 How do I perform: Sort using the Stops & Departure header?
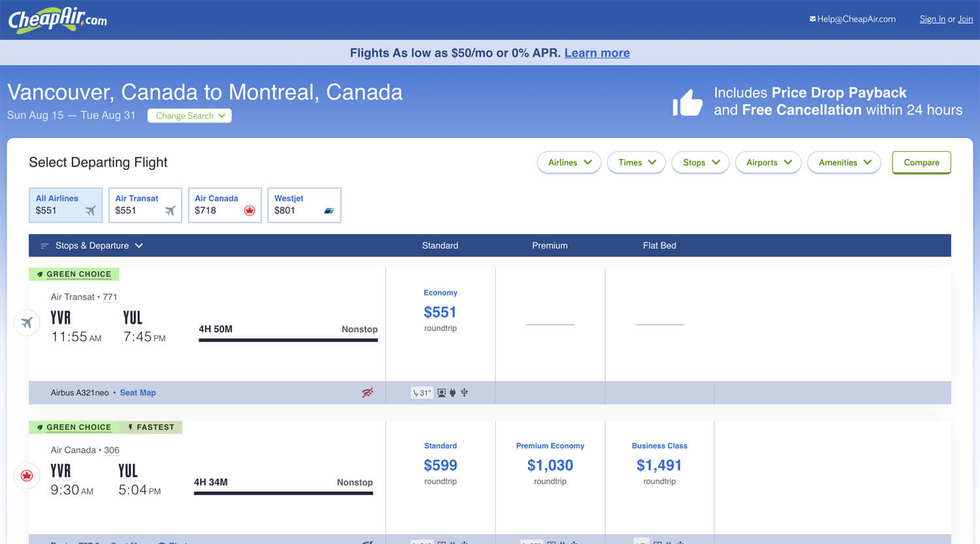point(92,245)
